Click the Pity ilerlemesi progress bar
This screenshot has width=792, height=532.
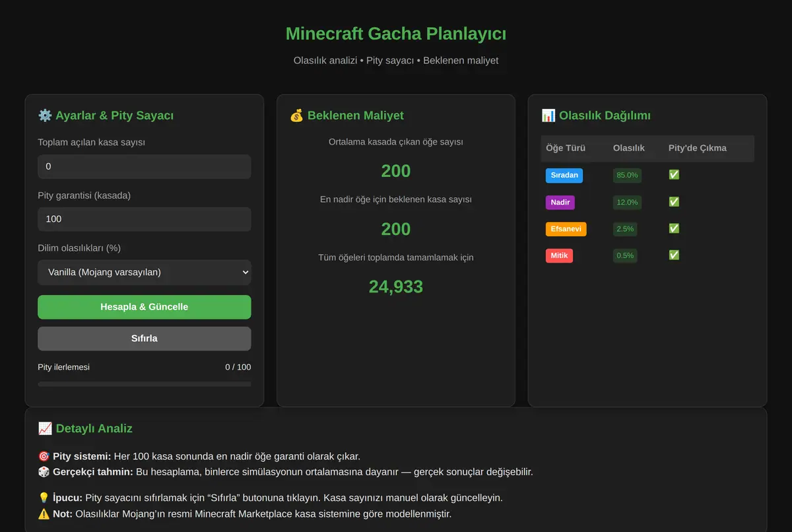tap(145, 383)
